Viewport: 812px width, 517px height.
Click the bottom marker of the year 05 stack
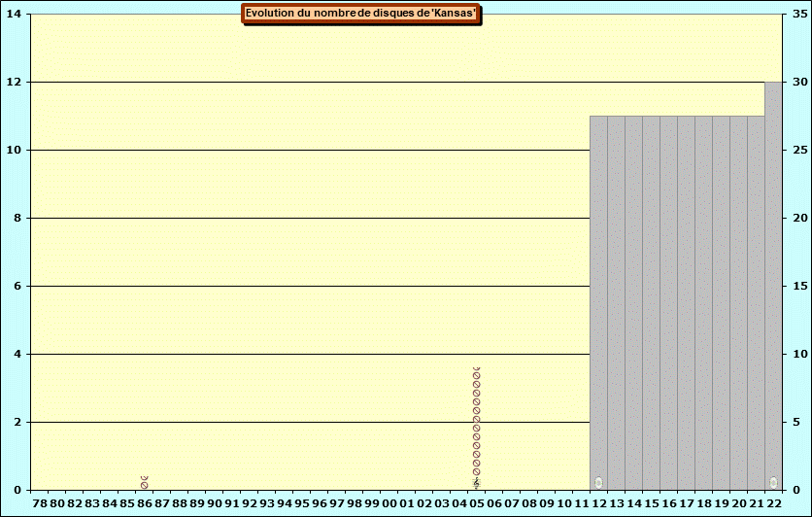(x=476, y=483)
